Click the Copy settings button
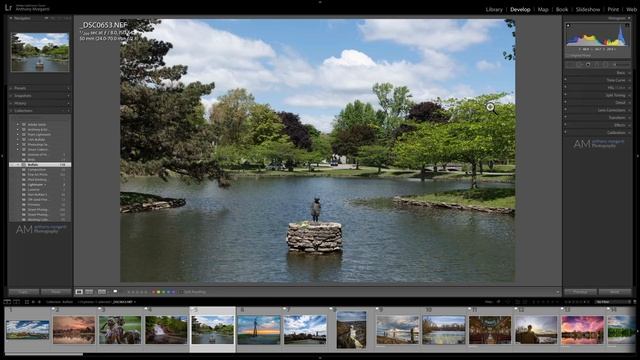 coord(24,292)
